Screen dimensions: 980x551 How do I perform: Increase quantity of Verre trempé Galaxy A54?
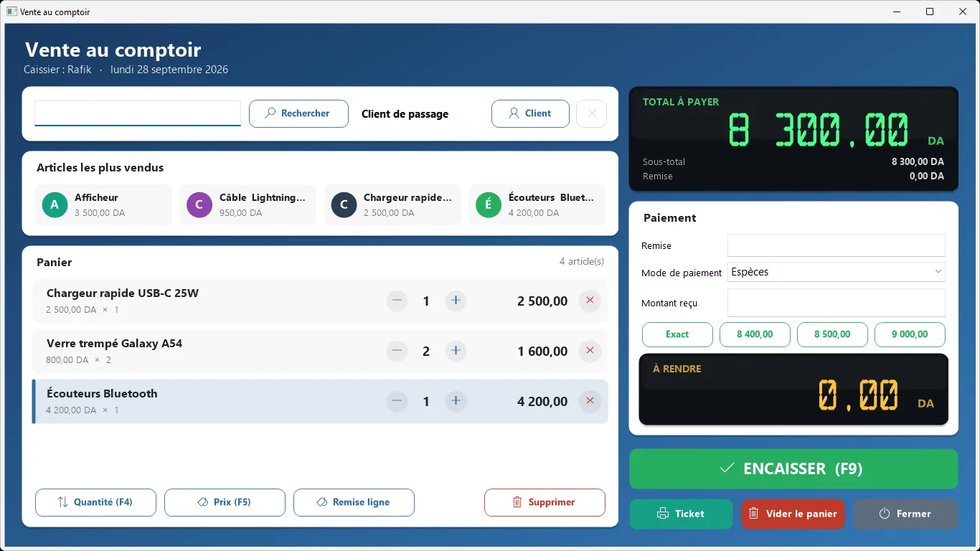(x=456, y=351)
